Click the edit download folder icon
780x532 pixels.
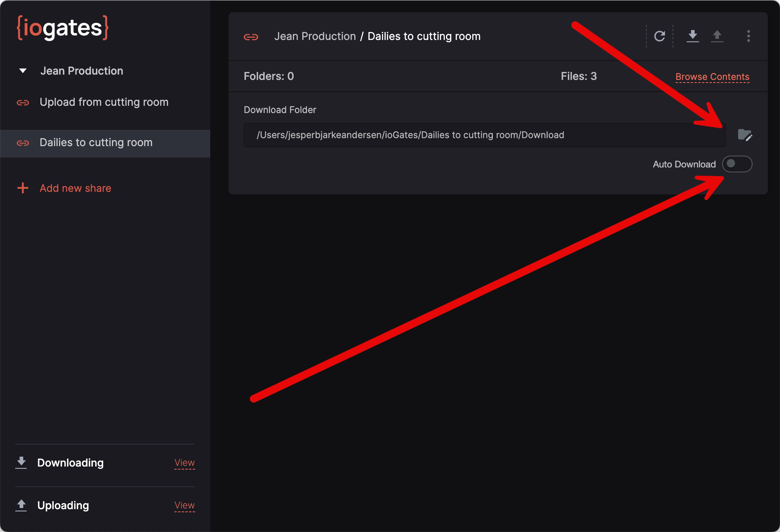745,135
